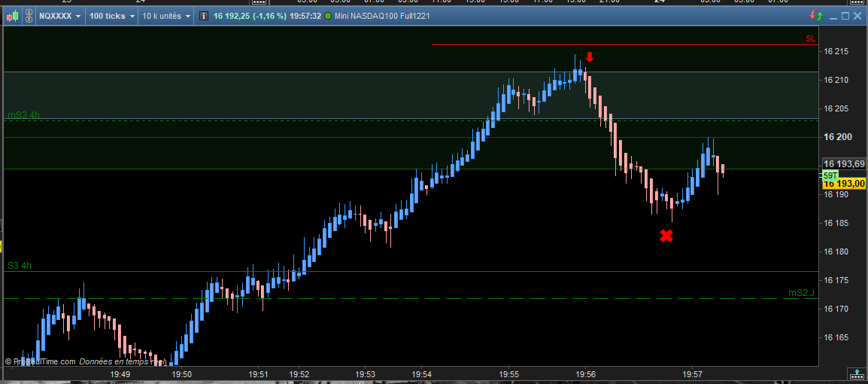Close the NQXXXX chart window
Screen dimensions: 868x384
(x=857, y=16)
